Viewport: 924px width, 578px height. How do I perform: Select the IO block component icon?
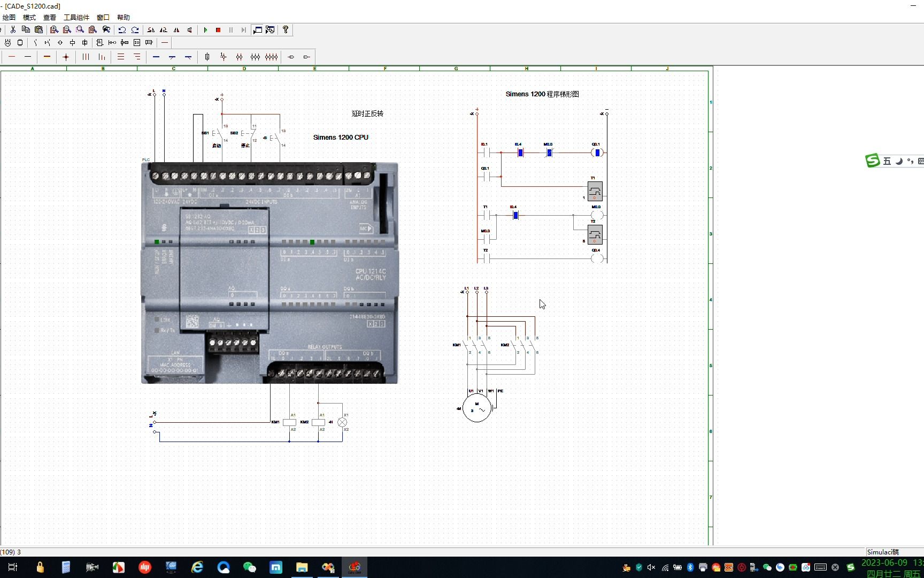(137, 42)
